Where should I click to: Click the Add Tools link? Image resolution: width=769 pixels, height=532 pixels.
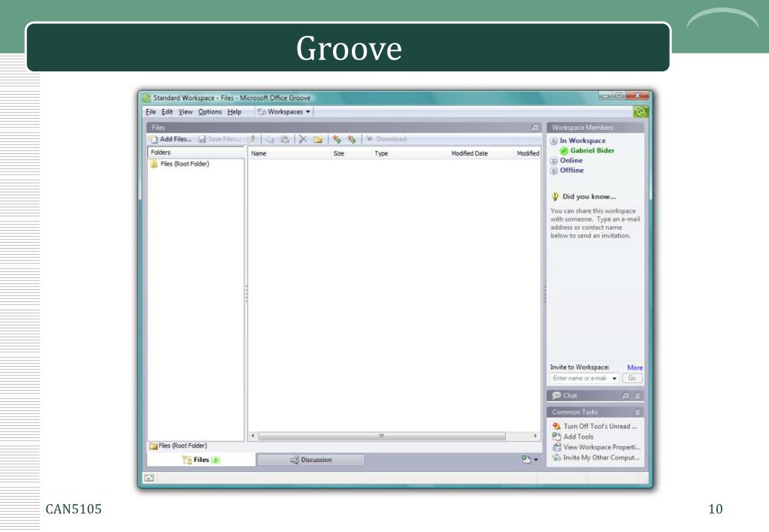click(578, 437)
